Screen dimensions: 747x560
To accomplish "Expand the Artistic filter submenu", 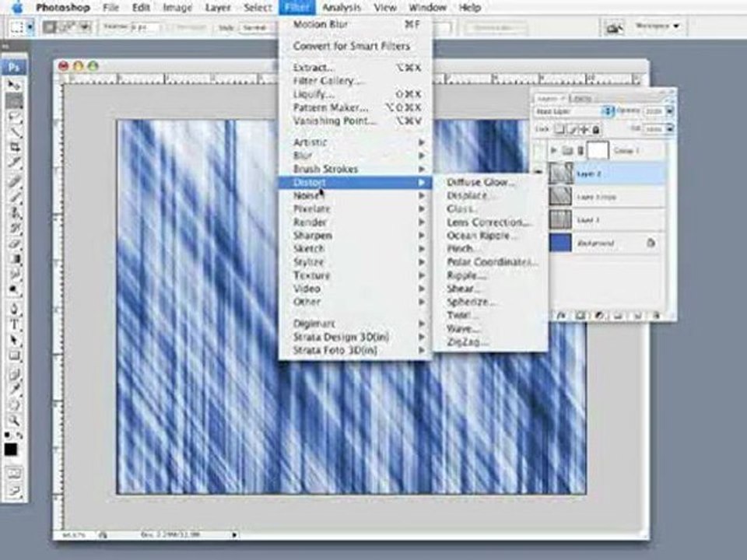I will tap(356, 142).
